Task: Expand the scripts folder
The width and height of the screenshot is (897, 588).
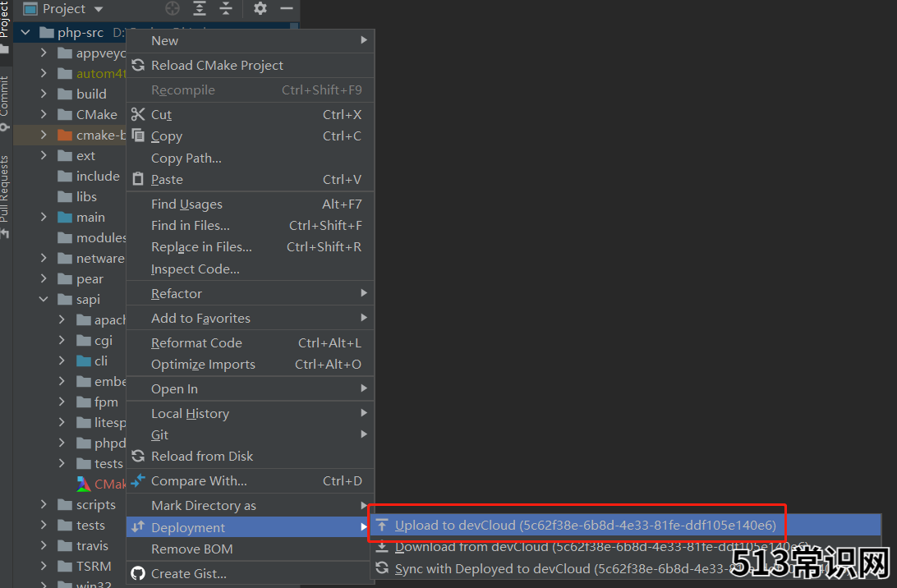Action: pyautogui.click(x=44, y=504)
